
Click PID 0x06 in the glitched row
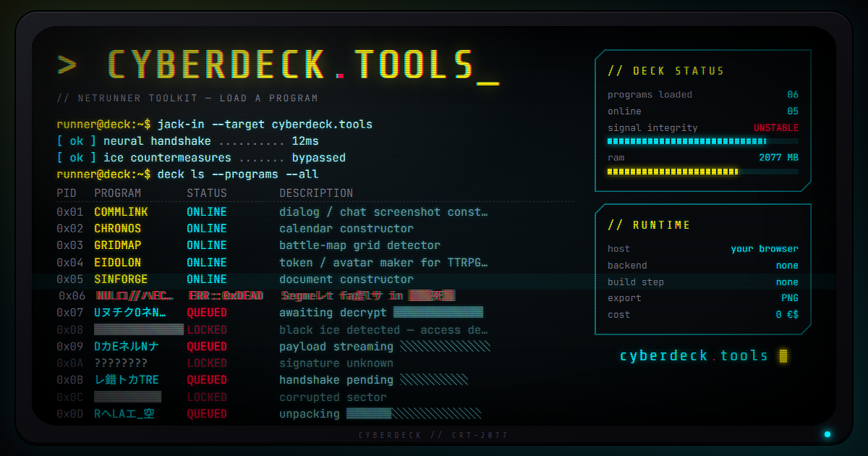[72, 295]
